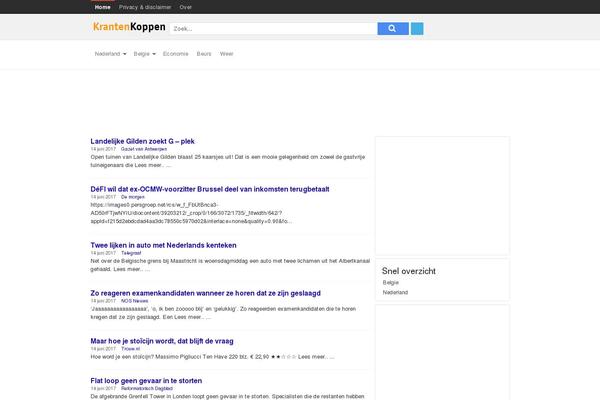Select Nederland under Snel overzicht
The width and height of the screenshot is (600, 400).
click(x=395, y=292)
